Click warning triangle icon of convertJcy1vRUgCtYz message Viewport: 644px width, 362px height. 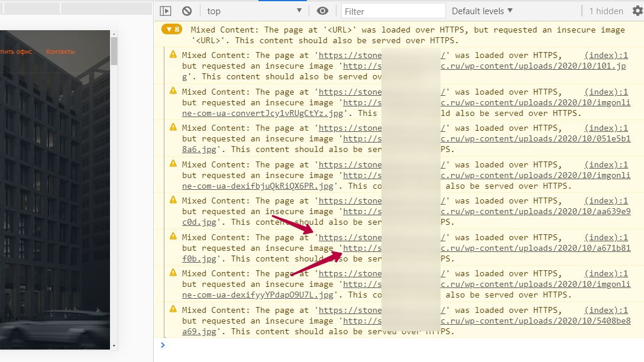coord(173,91)
